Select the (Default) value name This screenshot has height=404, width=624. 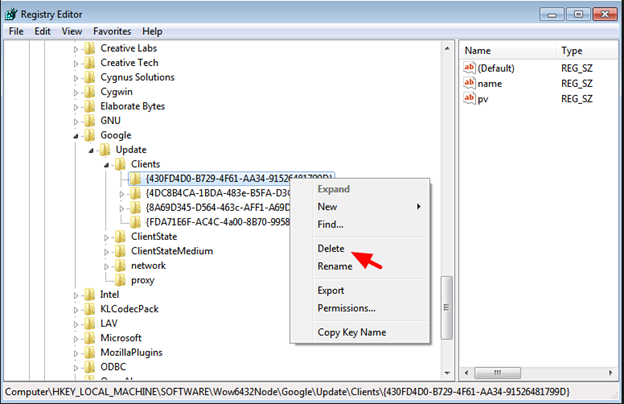[496, 68]
